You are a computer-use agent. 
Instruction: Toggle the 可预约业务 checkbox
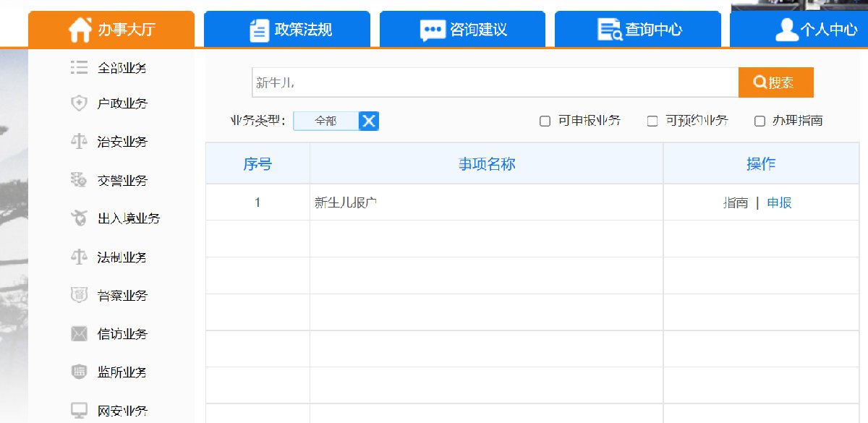pos(652,121)
